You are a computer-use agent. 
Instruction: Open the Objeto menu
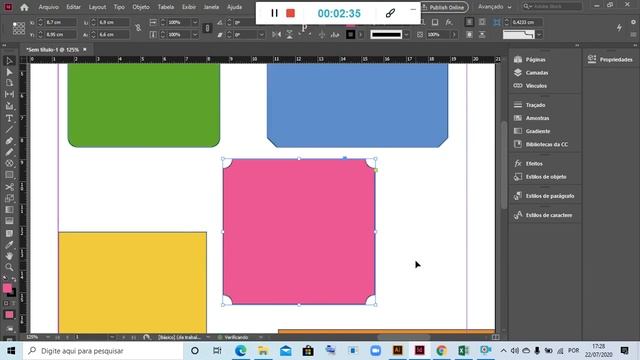click(x=141, y=7)
